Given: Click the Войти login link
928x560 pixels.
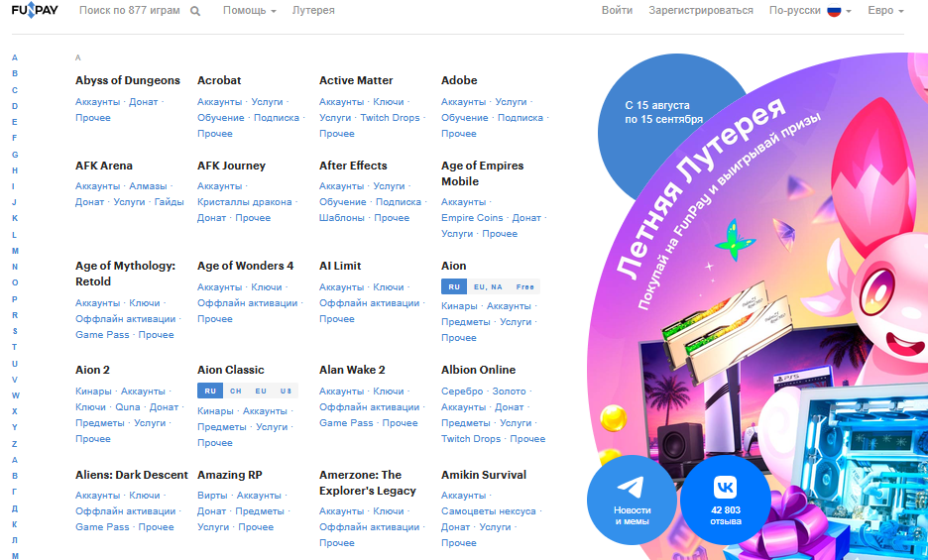Looking at the screenshot, I should [617, 11].
